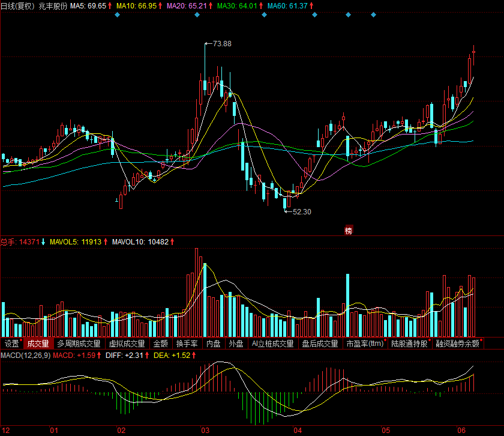Click the 04 month label on date axis
The height and width of the screenshot is (436, 504).
point(298,430)
